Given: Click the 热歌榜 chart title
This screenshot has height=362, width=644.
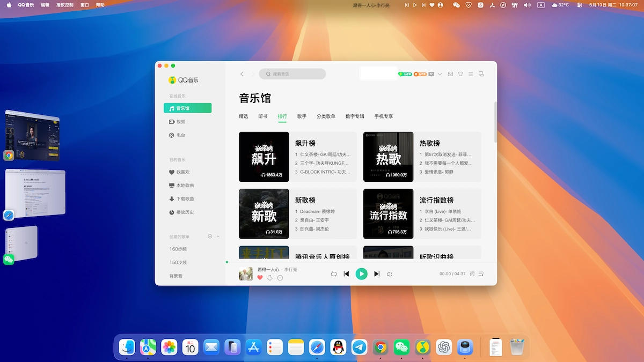Looking at the screenshot, I should 430,143.
